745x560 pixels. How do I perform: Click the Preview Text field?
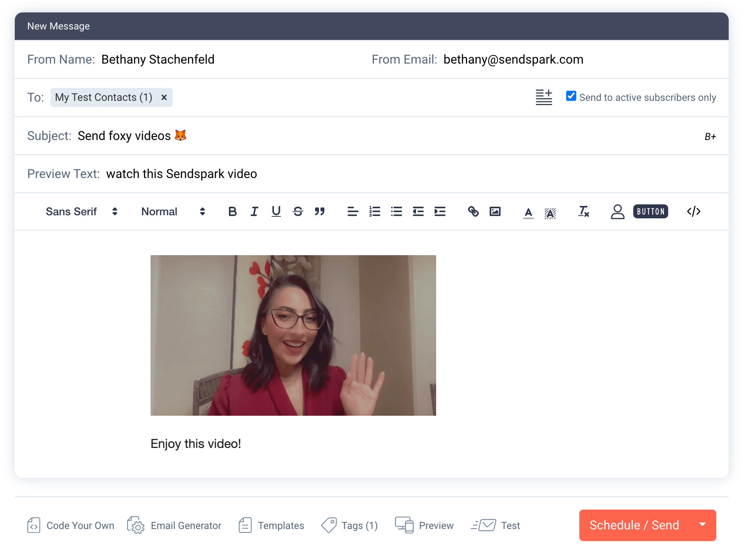click(x=371, y=174)
